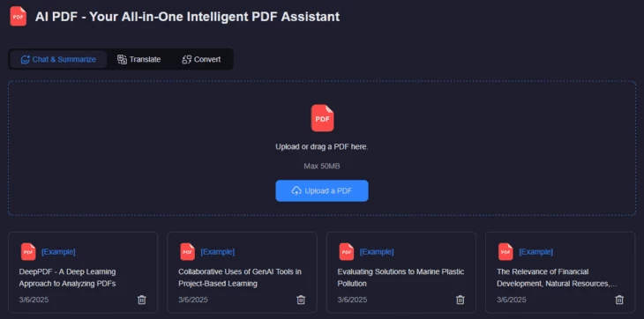Open The Relevance of Financial Development example
644x319 pixels.
(x=557, y=278)
